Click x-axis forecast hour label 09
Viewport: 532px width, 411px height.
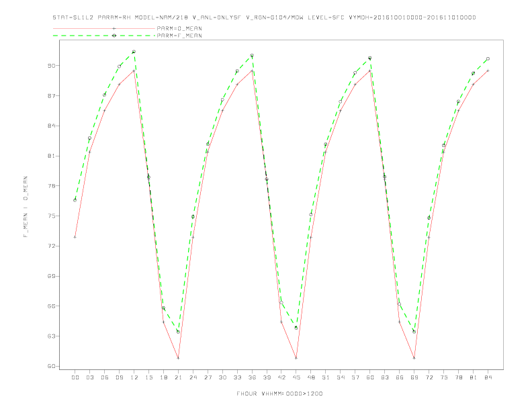119,377
